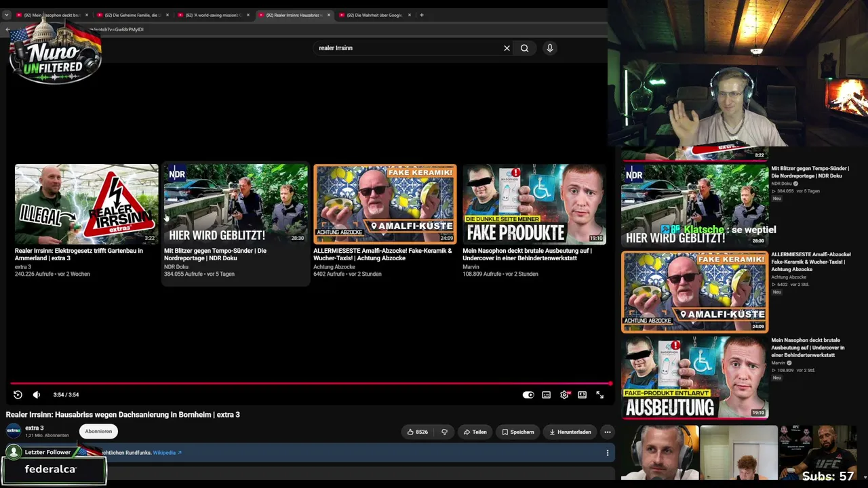Click the '3:54 / 3:54' time display
This screenshot has height=488, width=868.
point(66,394)
